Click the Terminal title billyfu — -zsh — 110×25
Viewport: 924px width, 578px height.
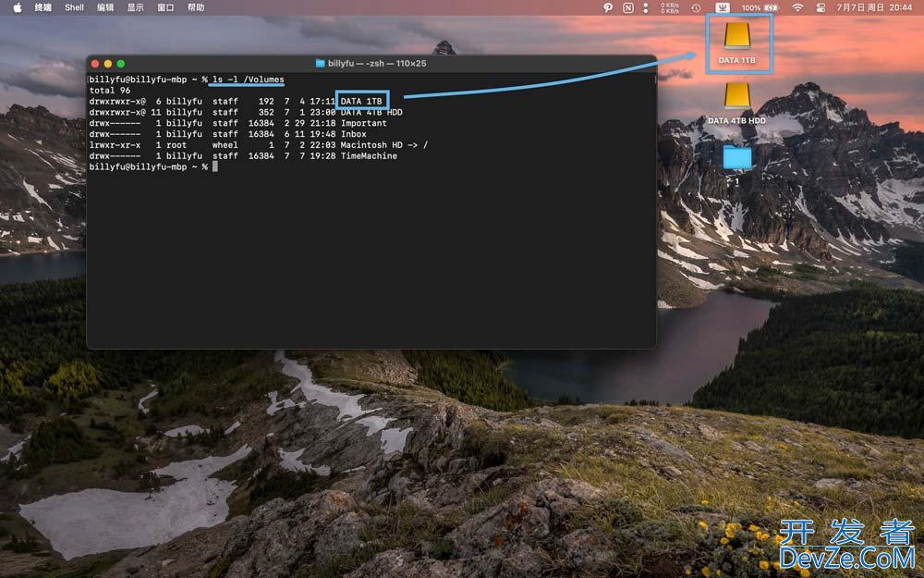[377, 63]
